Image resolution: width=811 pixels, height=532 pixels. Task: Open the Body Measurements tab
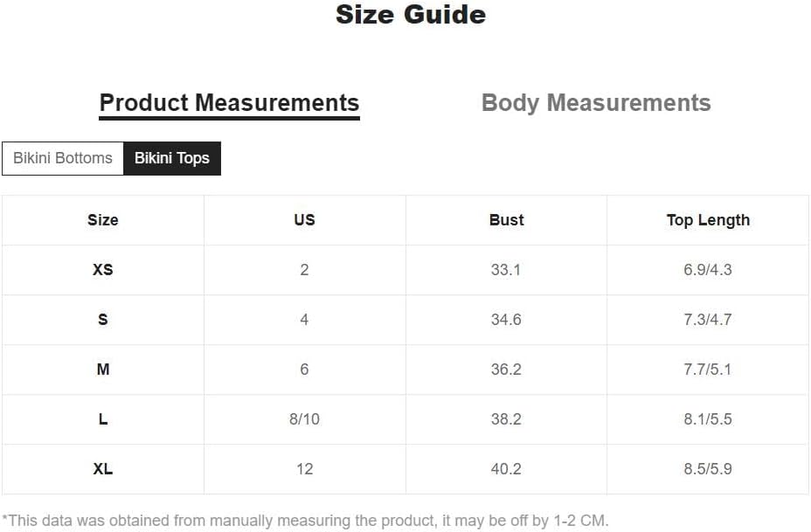[x=596, y=103]
